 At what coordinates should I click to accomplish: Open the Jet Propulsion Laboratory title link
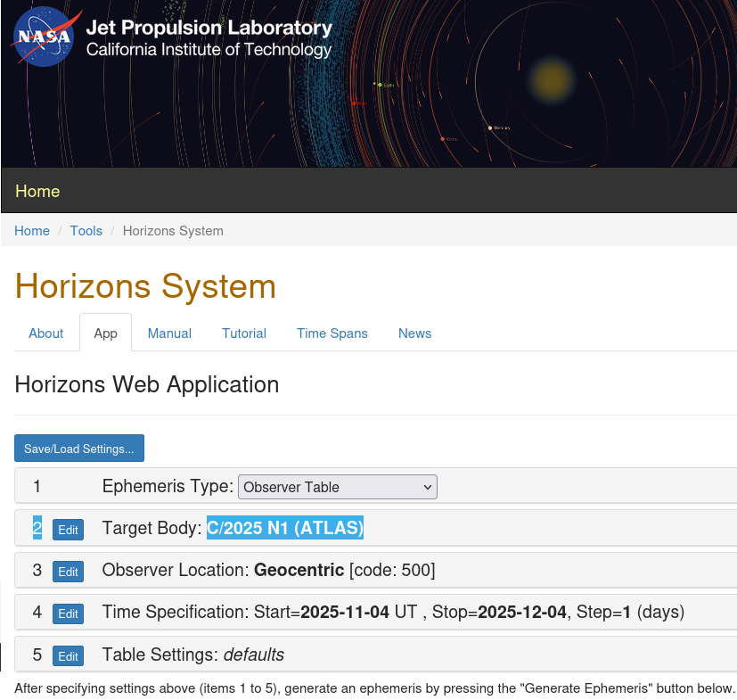[x=209, y=28]
